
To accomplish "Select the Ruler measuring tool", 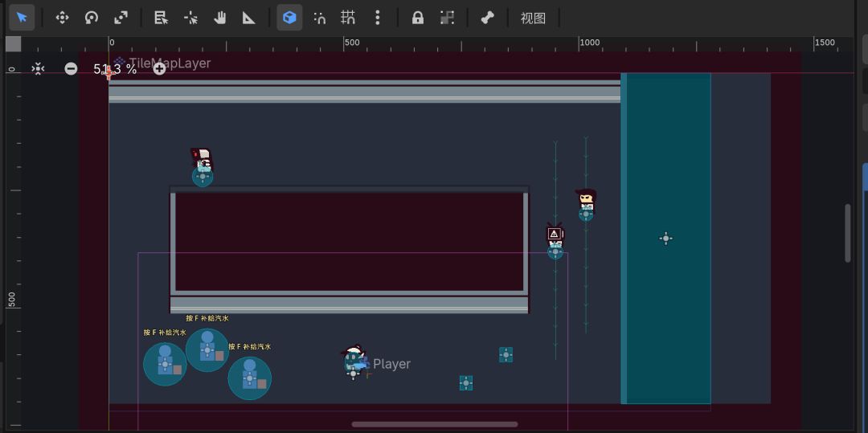I will (249, 18).
